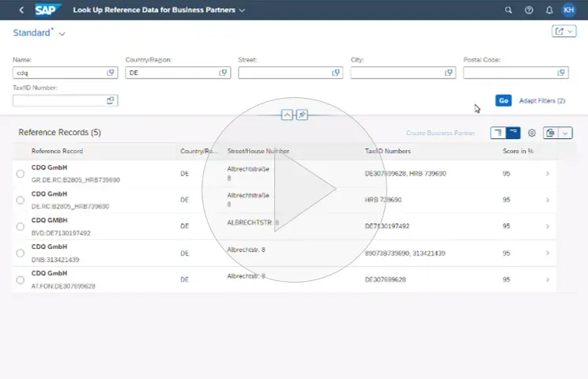Open the share export icon
Viewport: 588px width, 379px height.
point(559,32)
